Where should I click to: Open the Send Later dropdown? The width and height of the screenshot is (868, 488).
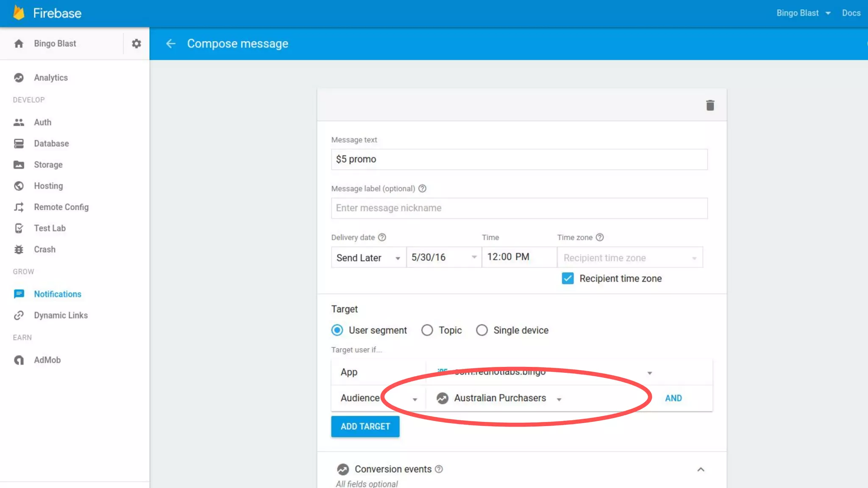[x=368, y=258]
